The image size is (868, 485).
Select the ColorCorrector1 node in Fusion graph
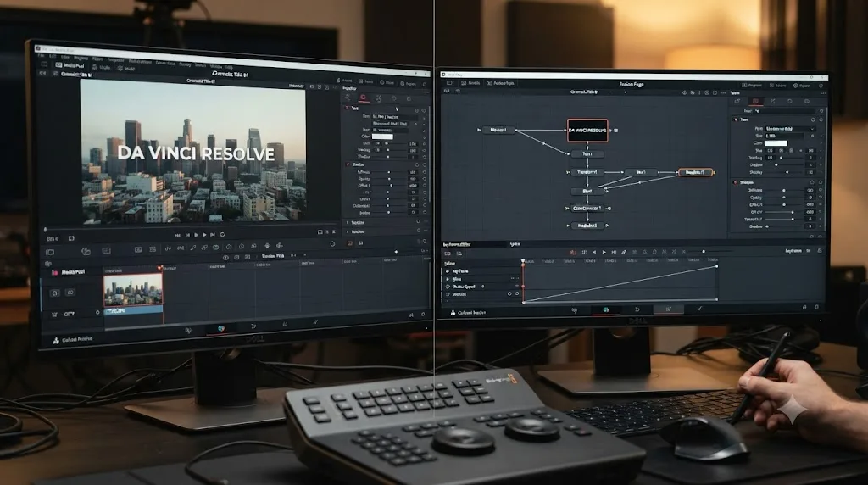pos(587,209)
